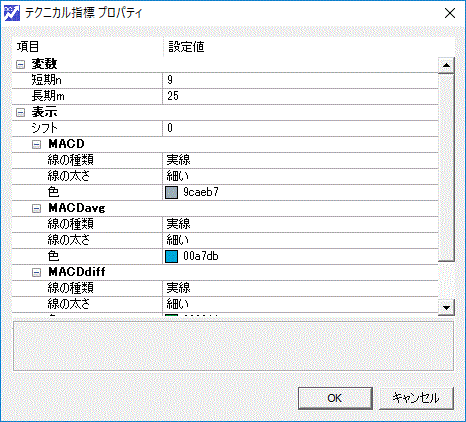Click the キャンセル button
The width and height of the screenshot is (466, 422).
416,398
